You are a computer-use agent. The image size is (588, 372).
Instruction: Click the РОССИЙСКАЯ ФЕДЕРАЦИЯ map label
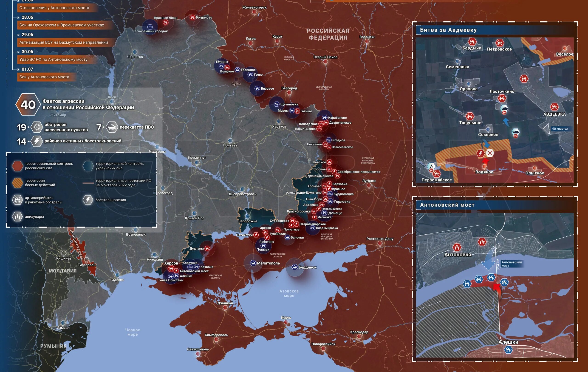(328, 34)
